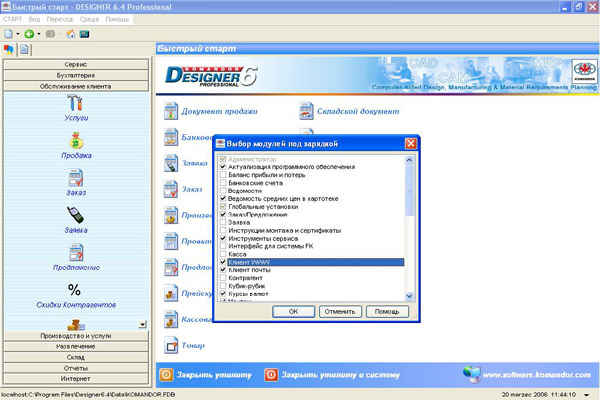Open the Вид menu
This screenshot has width=600, height=400.
click(x=34, y=19)
